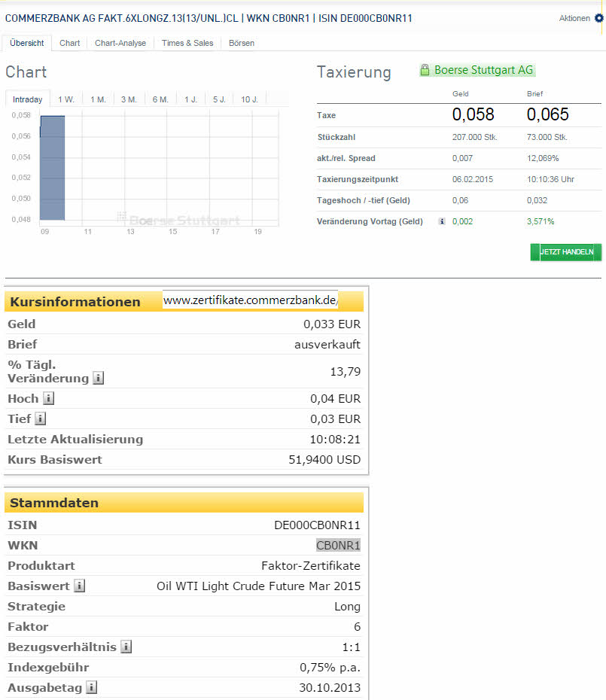Open the Börsen tab
606x700 pixels.
[x=242, y=43]
